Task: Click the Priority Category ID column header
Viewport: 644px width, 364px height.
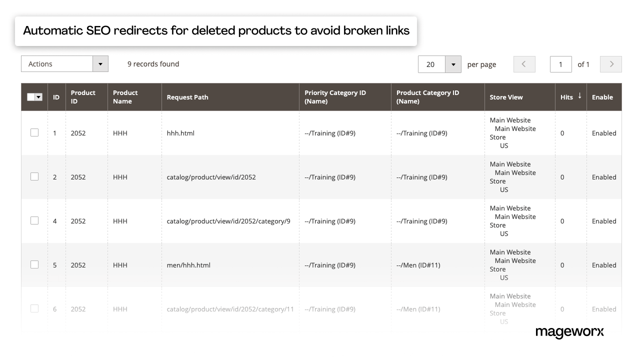Action: click(x=335, y=97)
